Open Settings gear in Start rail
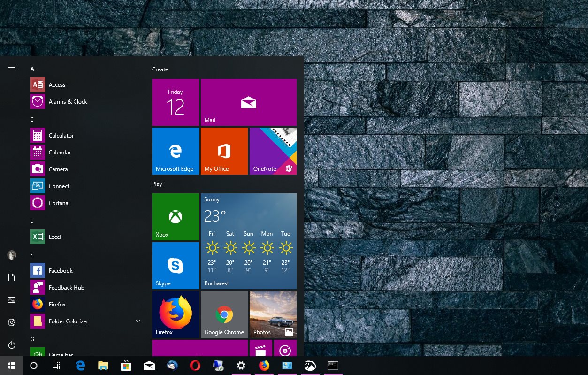Screen dimensions: 588x375 point(12,322)
